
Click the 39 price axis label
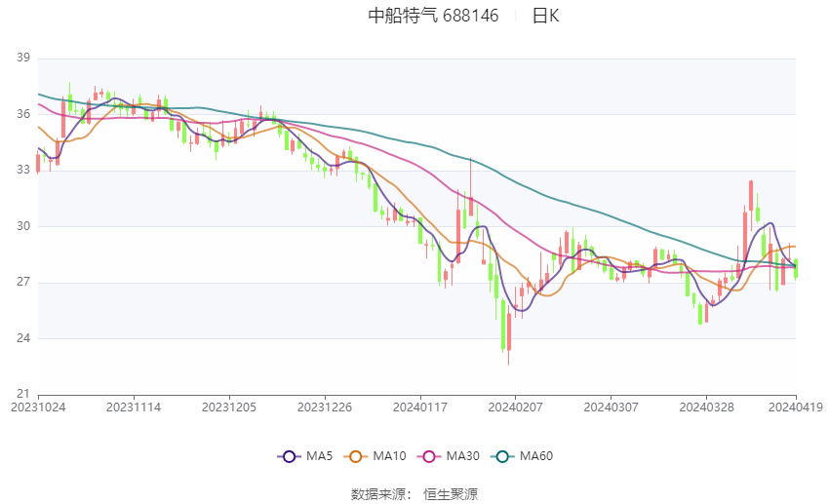(23, 58)
